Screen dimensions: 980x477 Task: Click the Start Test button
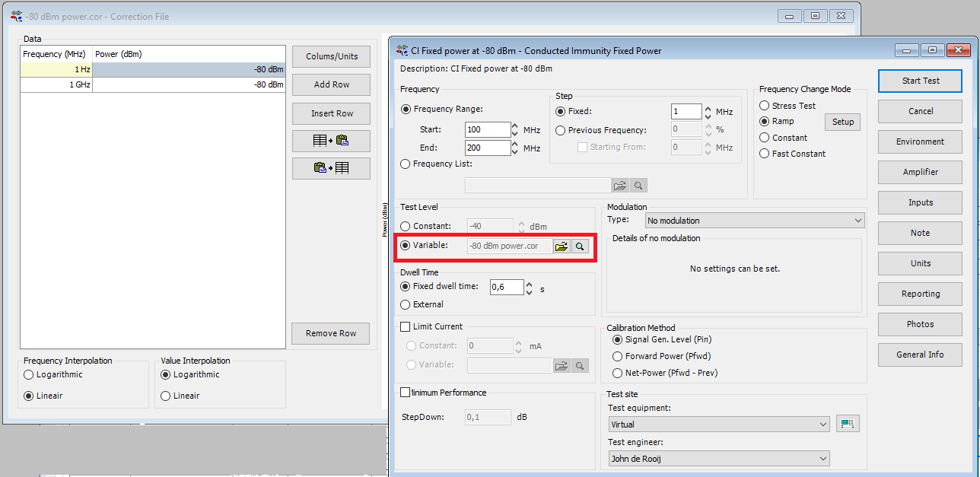[921, 81]
